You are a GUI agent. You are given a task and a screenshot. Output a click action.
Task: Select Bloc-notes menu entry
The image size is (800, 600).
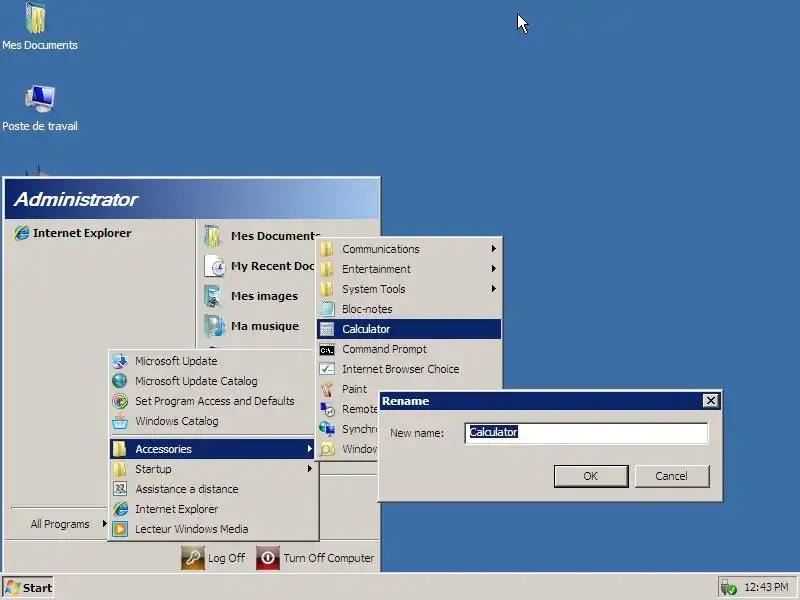pos(409,309)
